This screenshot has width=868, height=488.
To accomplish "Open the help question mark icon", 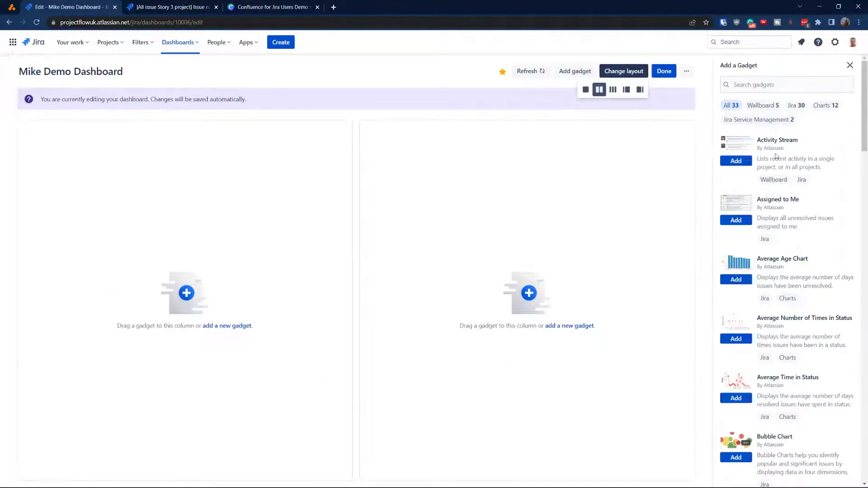I will click(x=818, y=42).
